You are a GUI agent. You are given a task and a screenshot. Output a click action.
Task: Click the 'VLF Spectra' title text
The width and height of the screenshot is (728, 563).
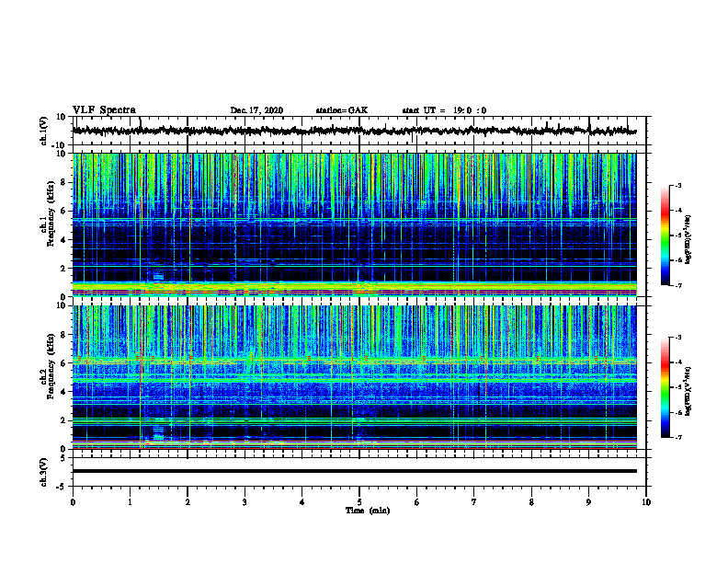104,110
